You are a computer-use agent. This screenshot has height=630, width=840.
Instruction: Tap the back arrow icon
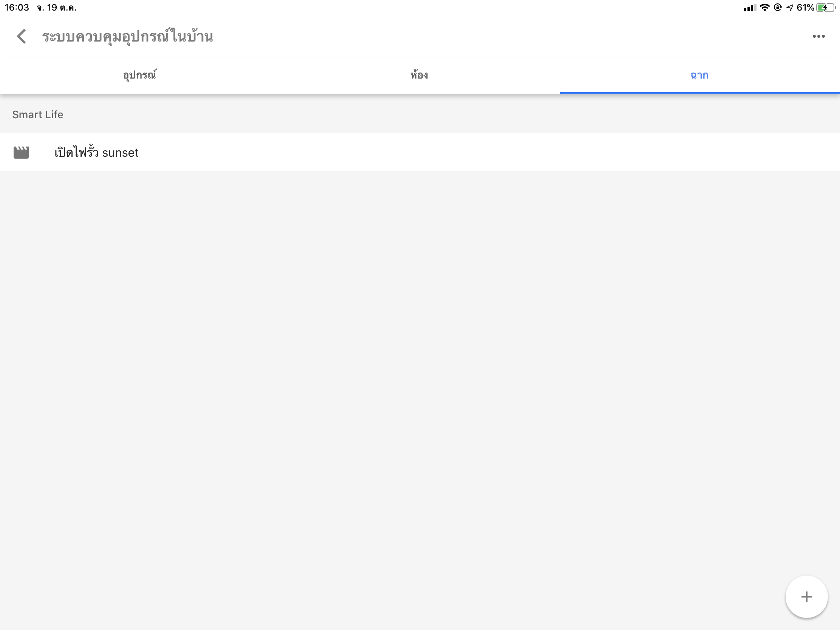22,37
